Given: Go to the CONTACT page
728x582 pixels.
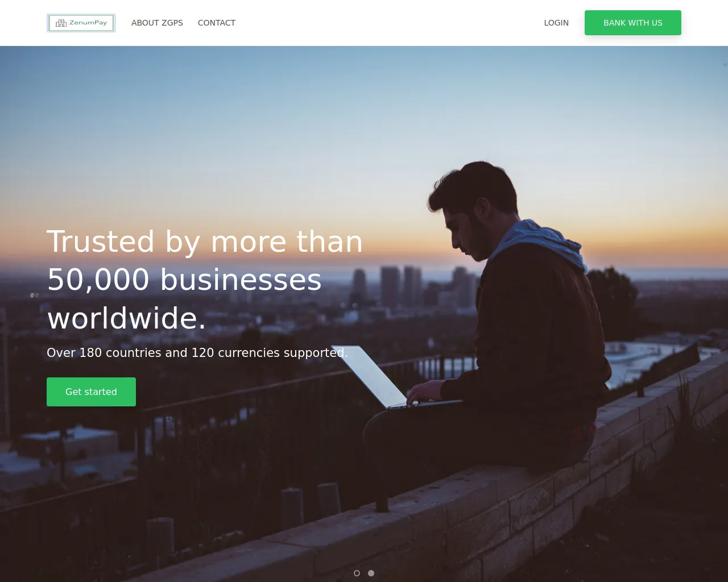Looking at the screenshot, I should (217, 23).
